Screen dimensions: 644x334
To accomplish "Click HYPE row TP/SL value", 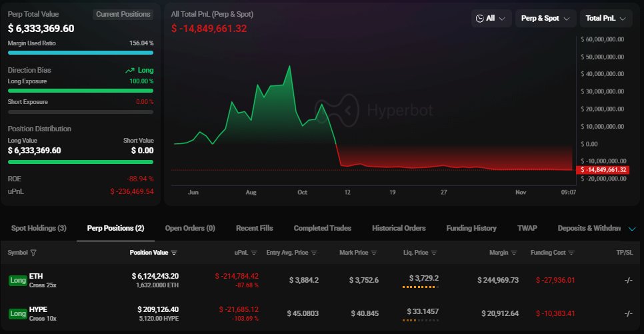I will tap(629, 313).
